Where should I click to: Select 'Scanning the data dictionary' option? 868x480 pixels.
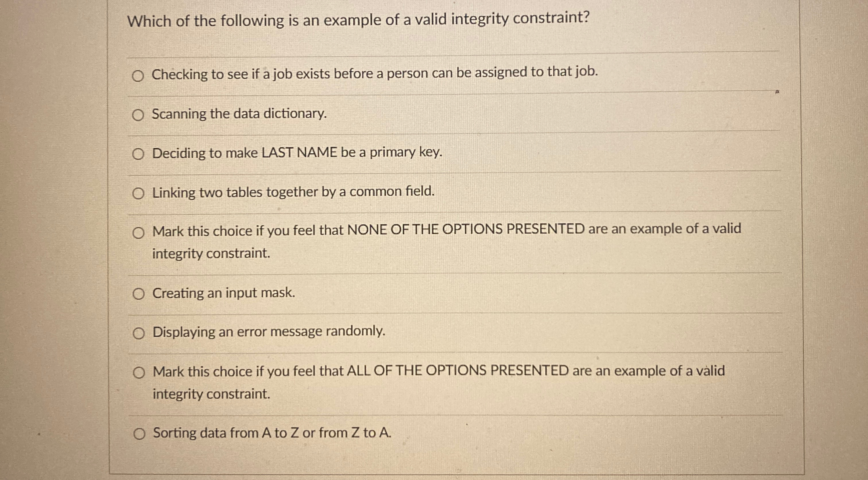139,115
